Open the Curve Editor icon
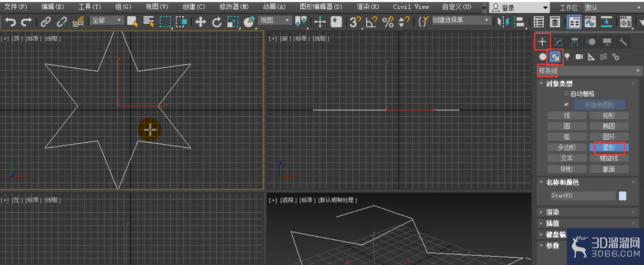 click(x=590, y=22)
